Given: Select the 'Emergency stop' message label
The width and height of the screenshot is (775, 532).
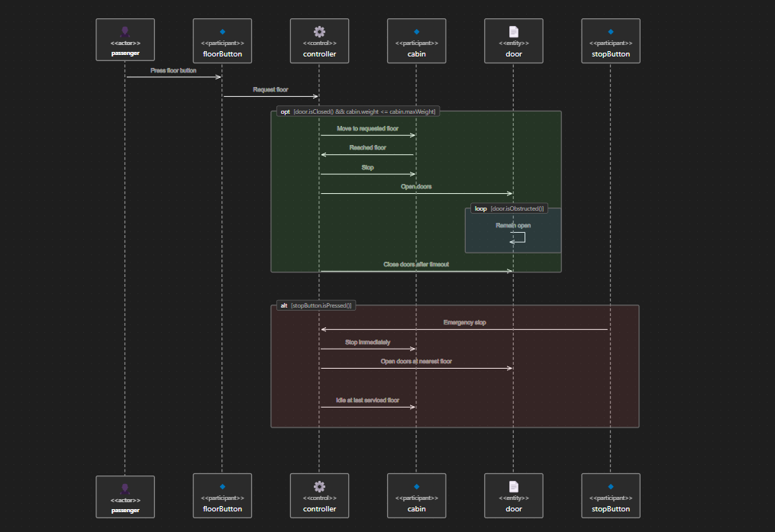Looking at the screenshot, I should click(x=464, y=323).
